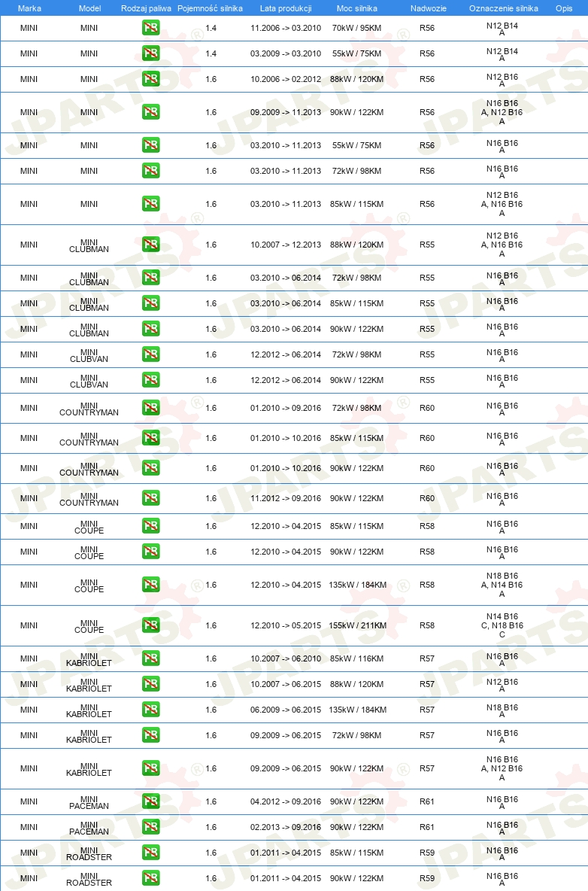Click R61 body in Paceman 04.2012 row
Viewport: 588px width, 891px height.
(427, 801)
